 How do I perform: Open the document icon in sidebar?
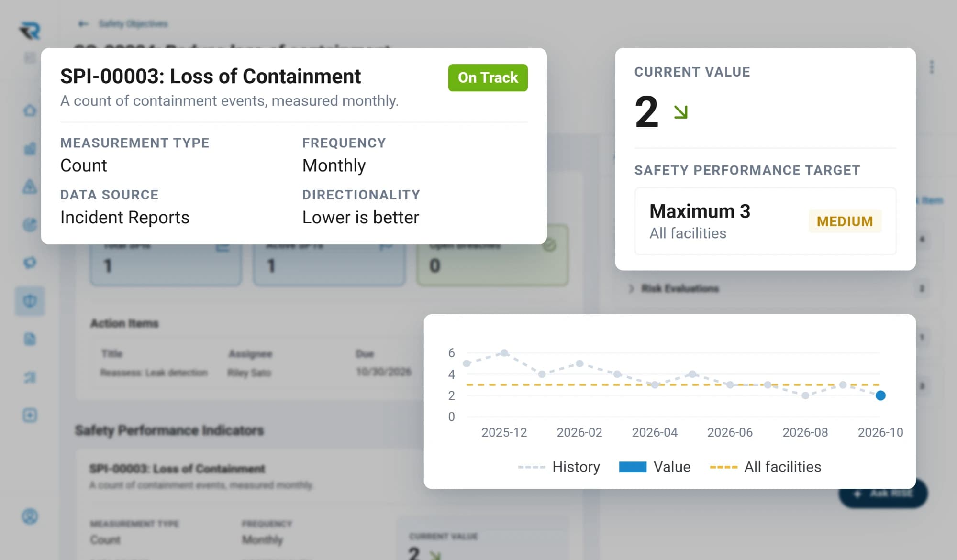(30, 339)
